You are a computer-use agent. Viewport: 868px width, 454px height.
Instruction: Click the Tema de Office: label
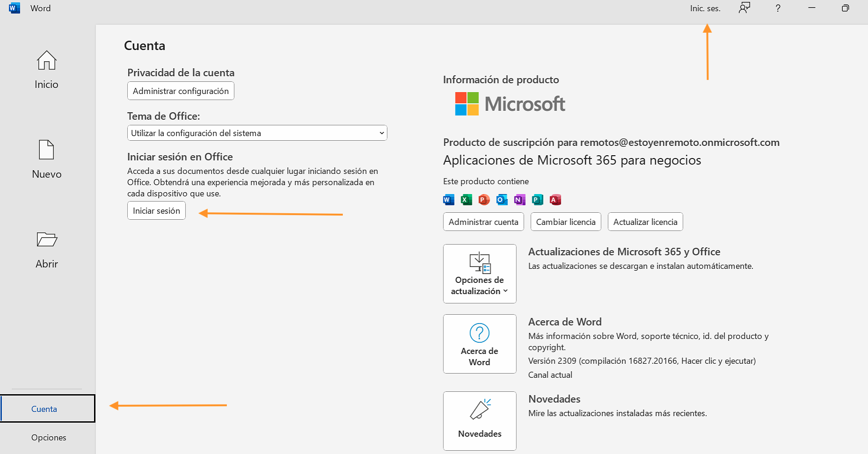[164, 116]
